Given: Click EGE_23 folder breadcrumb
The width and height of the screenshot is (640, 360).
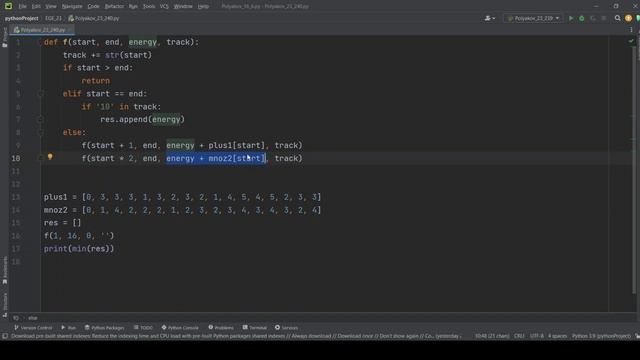Looking at the screenshot, I should (x=53, y=18).
